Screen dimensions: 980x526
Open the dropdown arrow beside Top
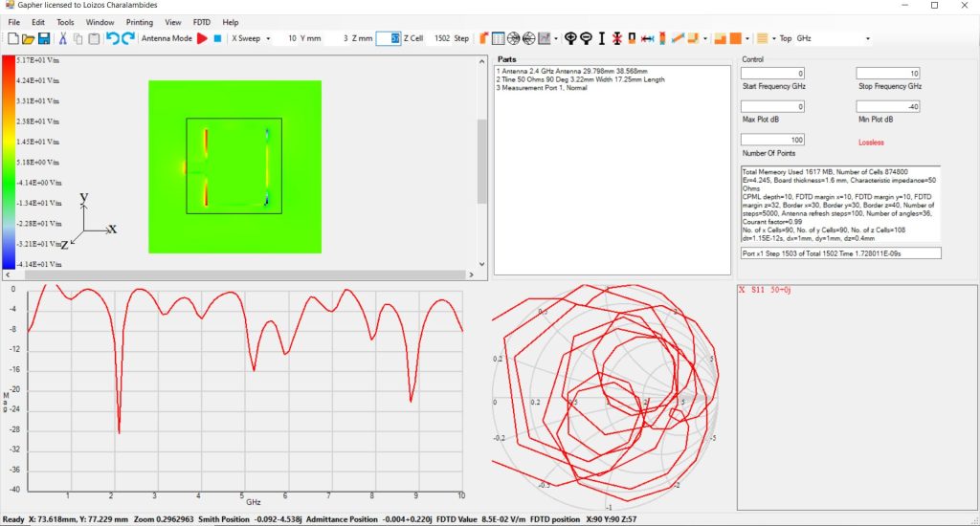click(x=773, y=38)
